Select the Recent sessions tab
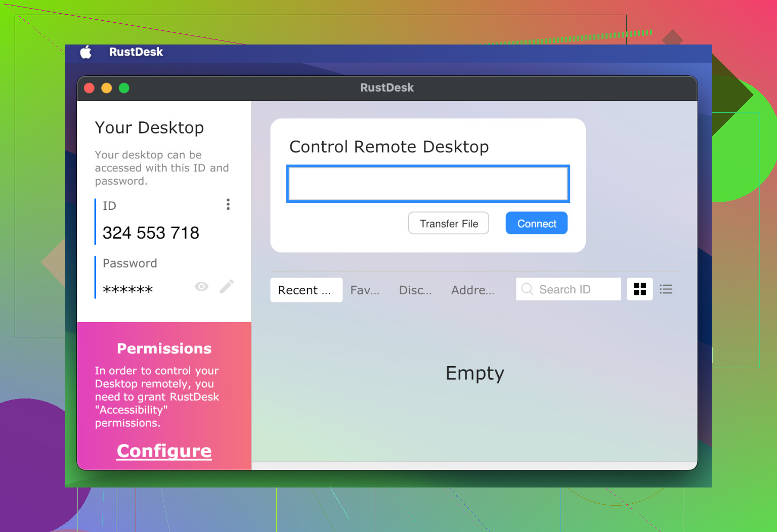 pyautogui.click(x=306, y=290)
